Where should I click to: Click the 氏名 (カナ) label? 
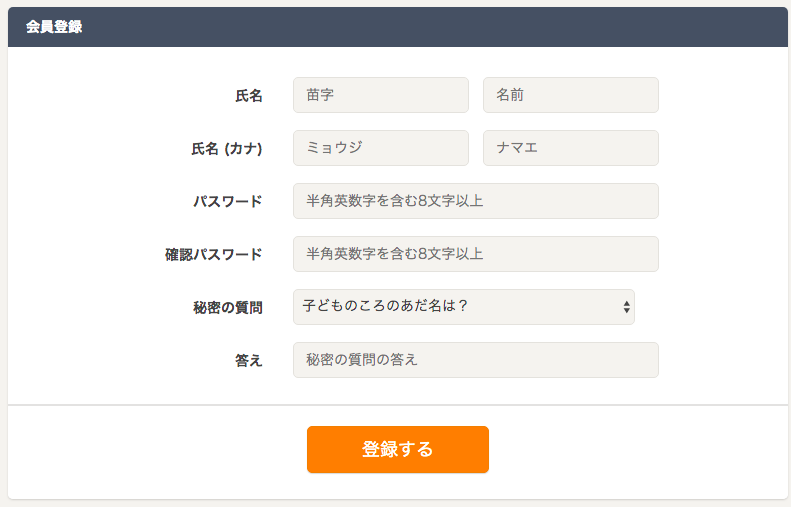[x=227, y=149]
